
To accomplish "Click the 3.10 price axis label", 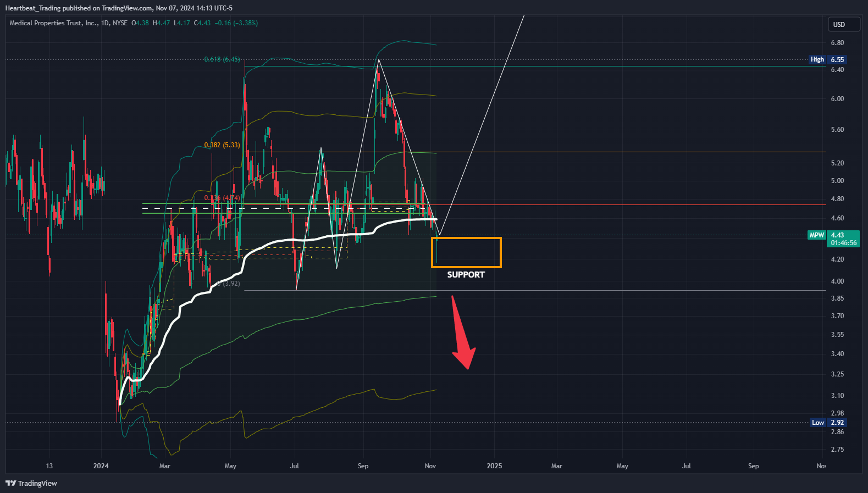I will pos(837,396).
